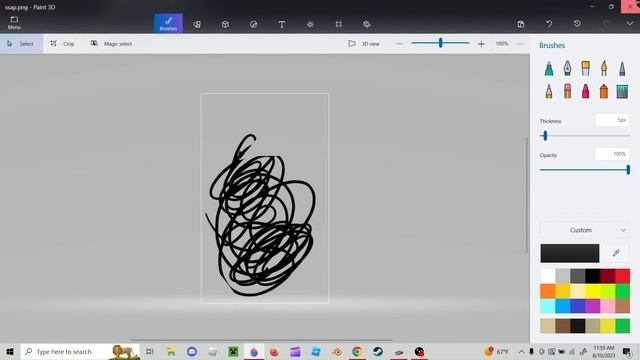Screen dimensions: 640x360
Task: Click the zoom percentage field 100%
Action: click(x=502, y=44)
